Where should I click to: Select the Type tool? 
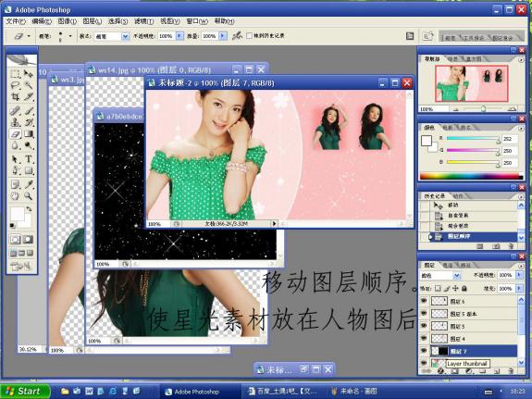29,159
